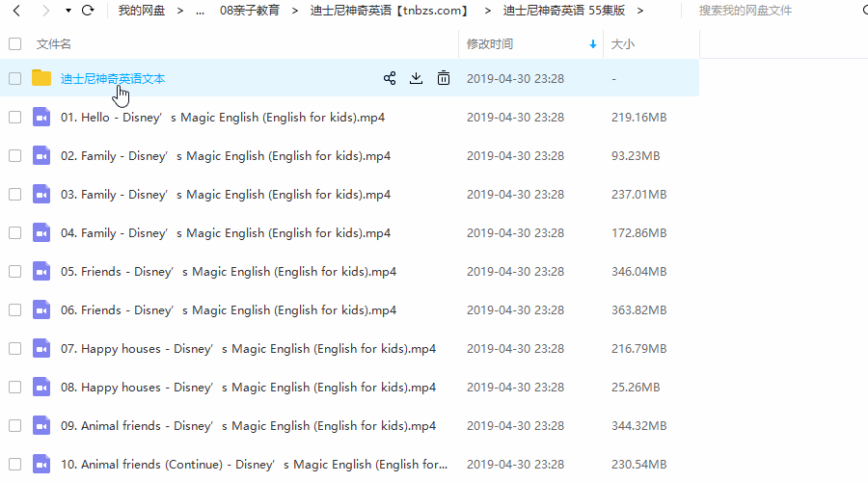
Task: Click the 344.32MB size cell
Action: click(638, 426)
